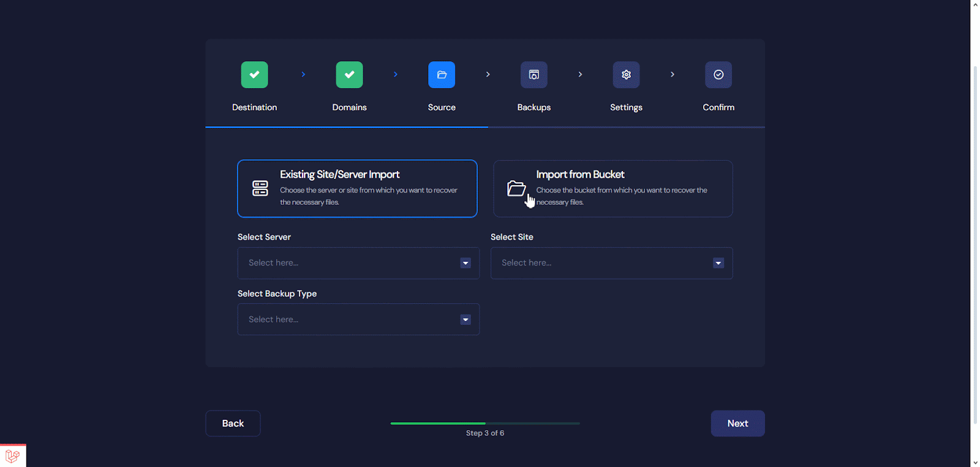Click the Settings gear step icon
This screenshot has height=467, width=980.
pos(626,75)
